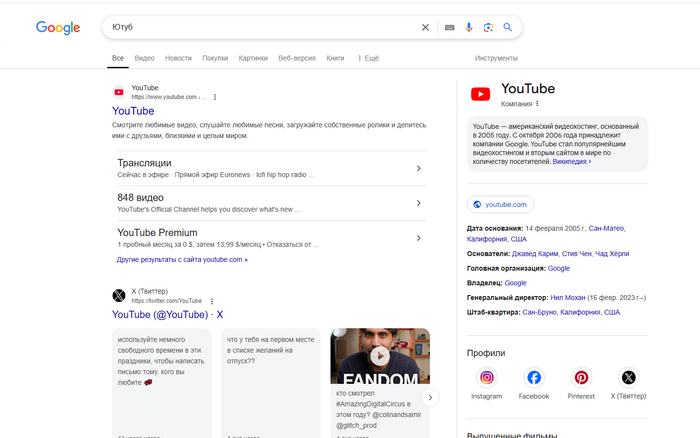Switch to the Картинки tab

[x=253, y=58]
